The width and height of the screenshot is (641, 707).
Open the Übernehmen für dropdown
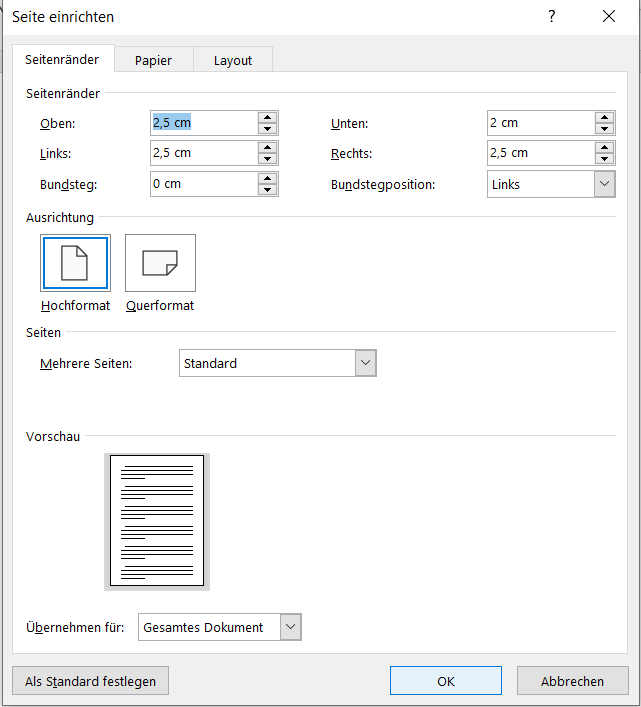click(x=290, y=627)
